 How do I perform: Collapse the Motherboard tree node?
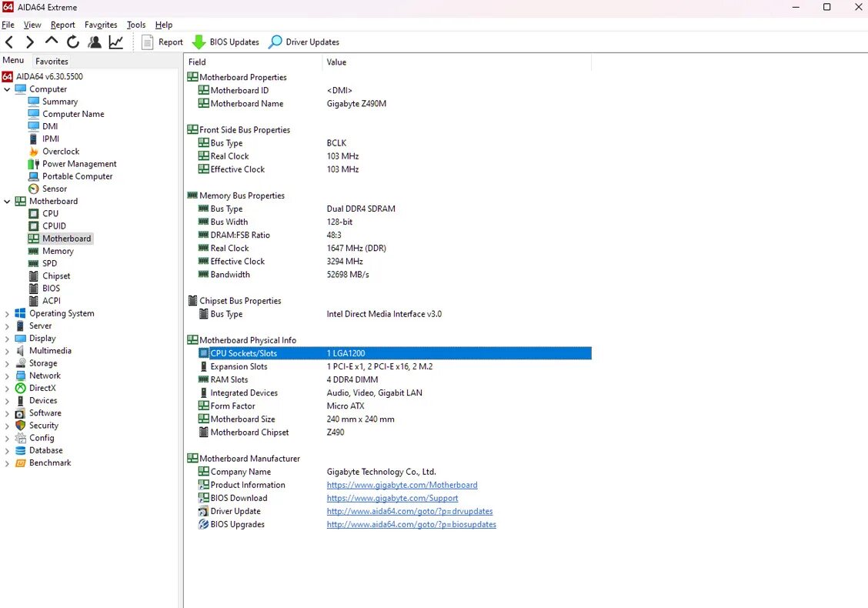click(7, 202)
